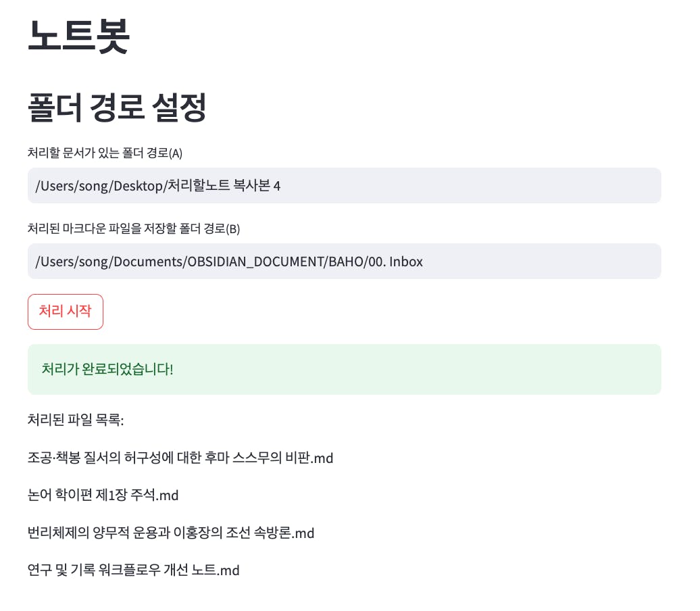Focus the folder path (B) input field
The image size is (700, 611).
pos(344,261)
